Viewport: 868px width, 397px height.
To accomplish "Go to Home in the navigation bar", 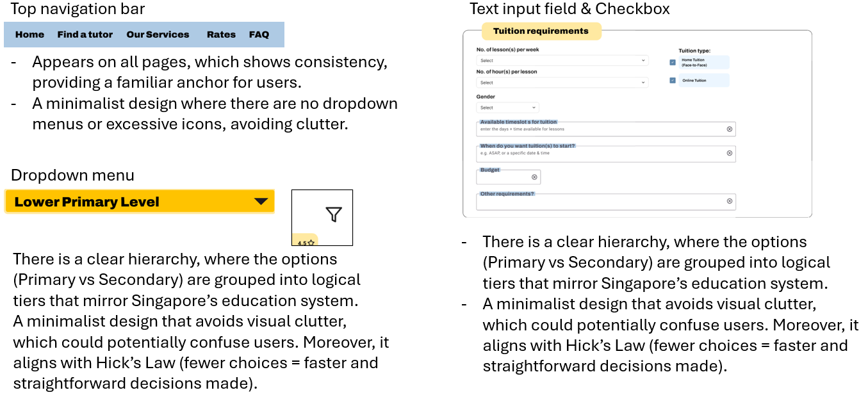I will click(x=29, y=35).
